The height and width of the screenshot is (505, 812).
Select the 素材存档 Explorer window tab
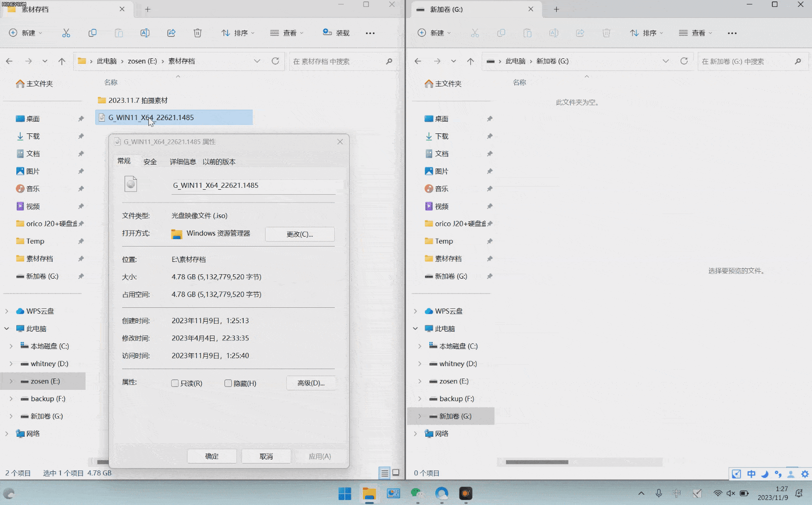click(x=67, y=9)
